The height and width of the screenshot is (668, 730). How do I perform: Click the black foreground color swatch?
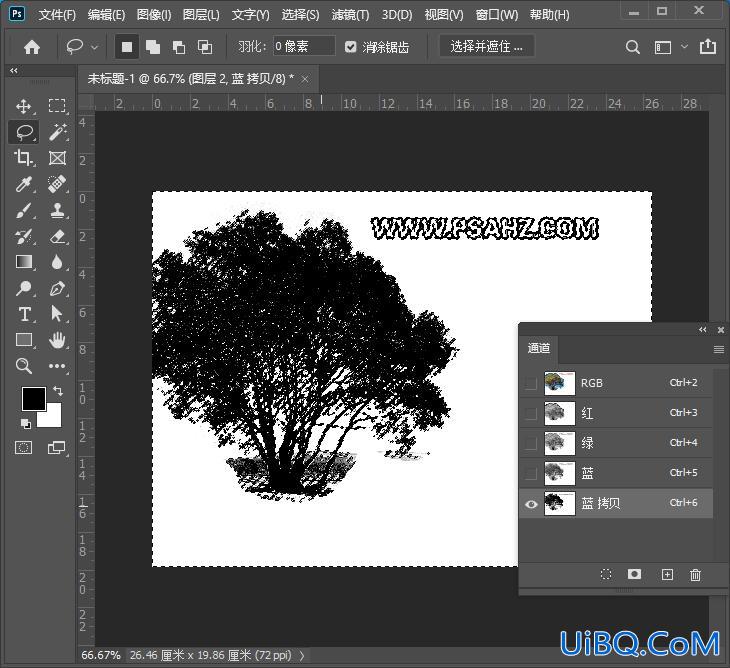tap(34, 398)
